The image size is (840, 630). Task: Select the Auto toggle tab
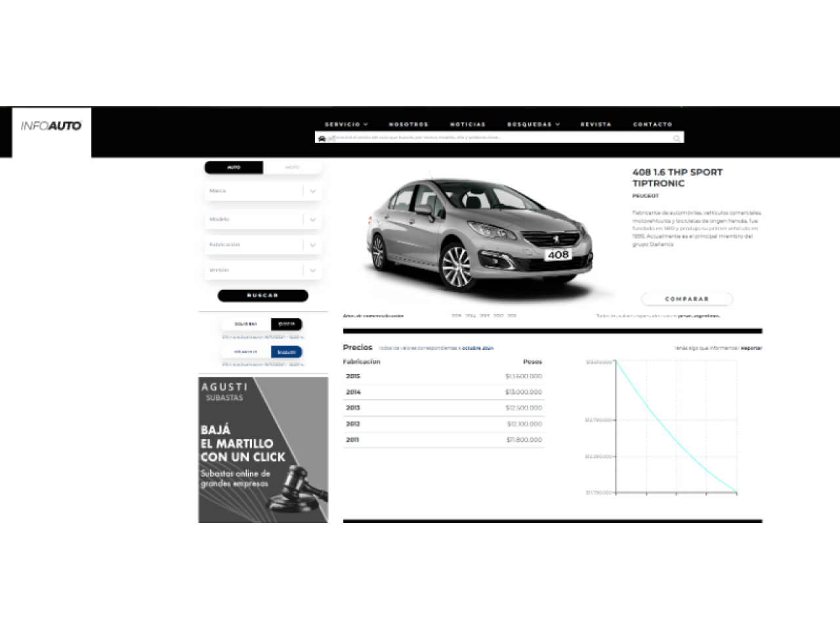point(234,167)
